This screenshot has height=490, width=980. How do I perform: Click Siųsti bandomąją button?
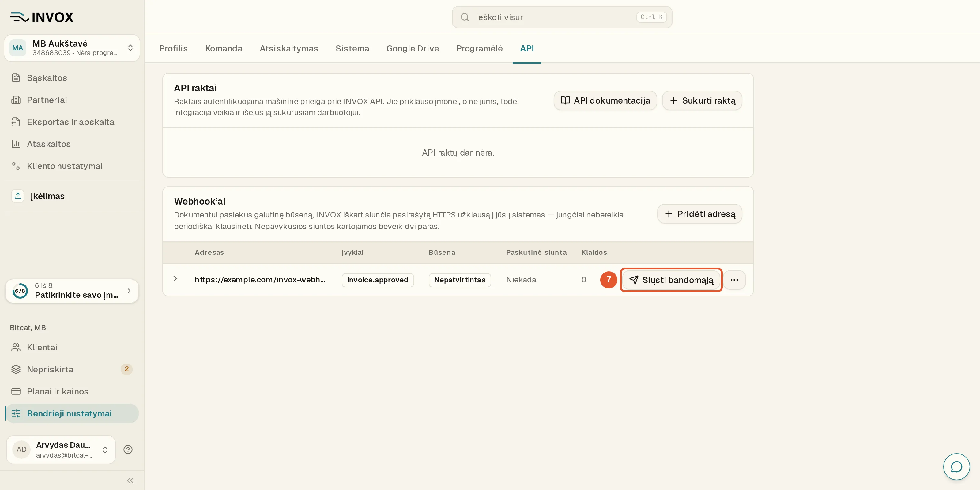tap(671, 280)
